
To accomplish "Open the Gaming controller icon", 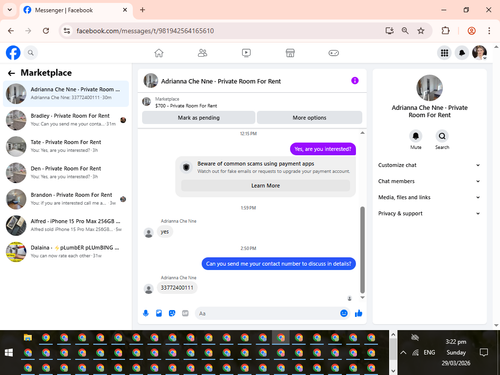I will [x=334, y=53].
